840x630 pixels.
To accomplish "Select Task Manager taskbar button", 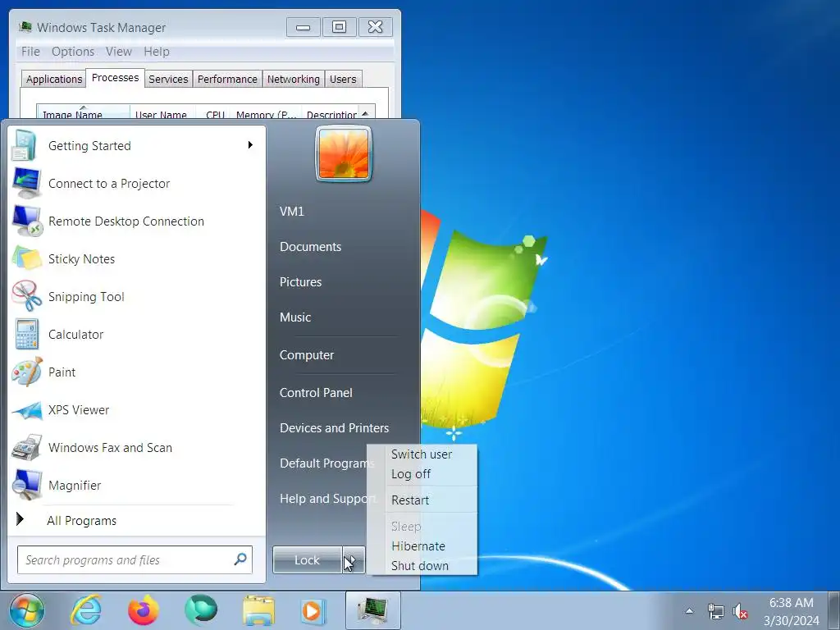I will (x=373, y=610).
